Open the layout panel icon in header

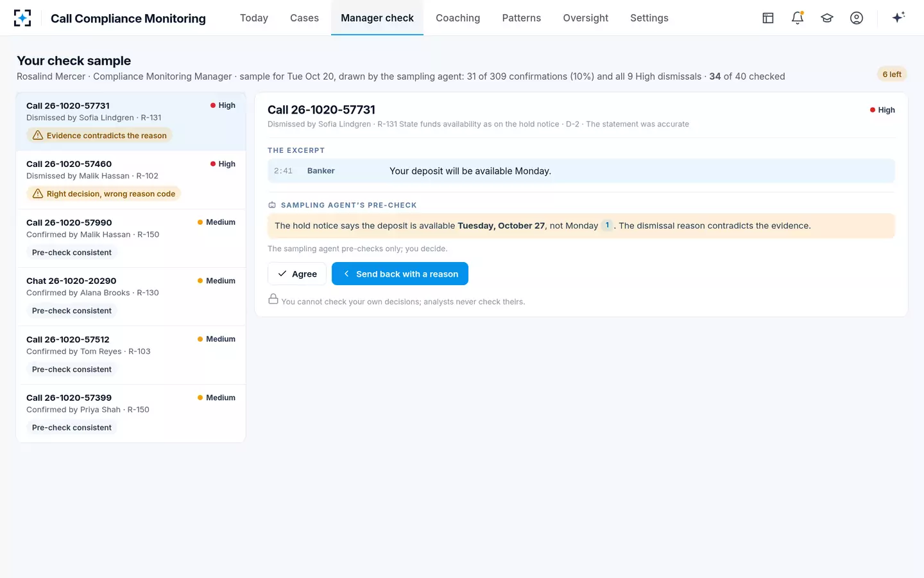coord(768,18)
